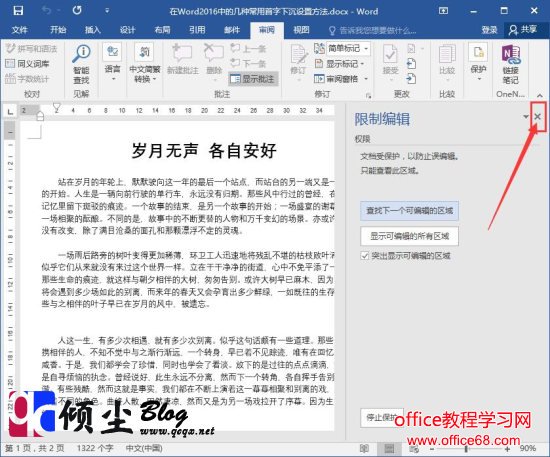
Task: Close the 限制编辑 pane
Action: point(537,116)
